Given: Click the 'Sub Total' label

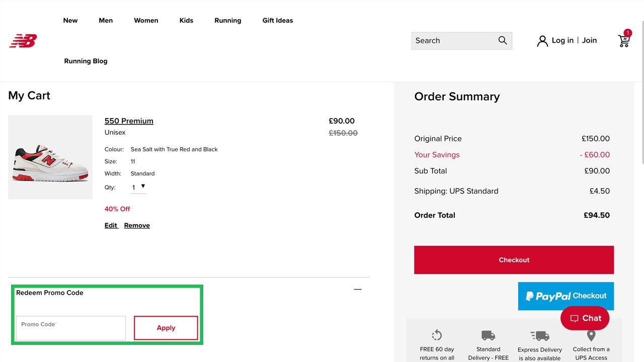Looking at the screenshot, I should click(431, 171).
